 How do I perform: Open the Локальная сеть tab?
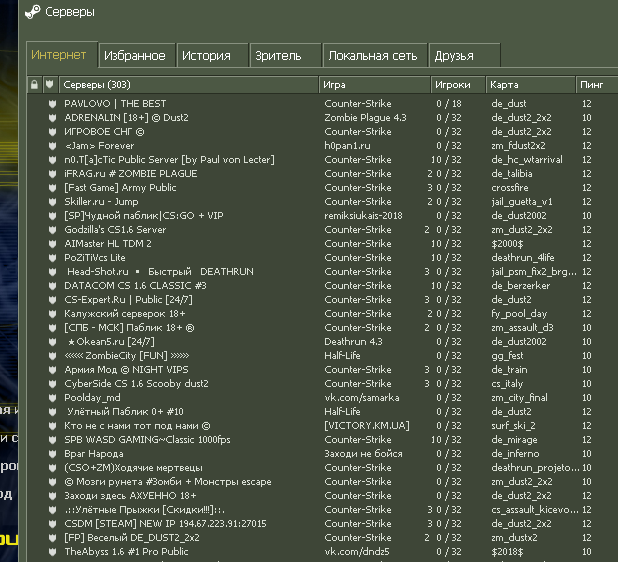pyautogui.click(x=374, y=55)
